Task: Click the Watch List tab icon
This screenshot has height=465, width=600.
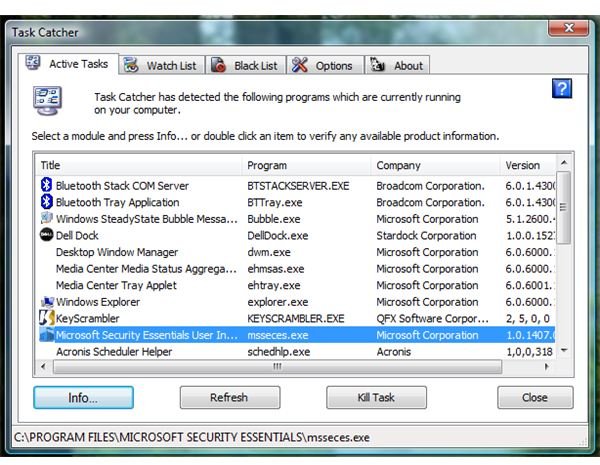Action: 131,65
